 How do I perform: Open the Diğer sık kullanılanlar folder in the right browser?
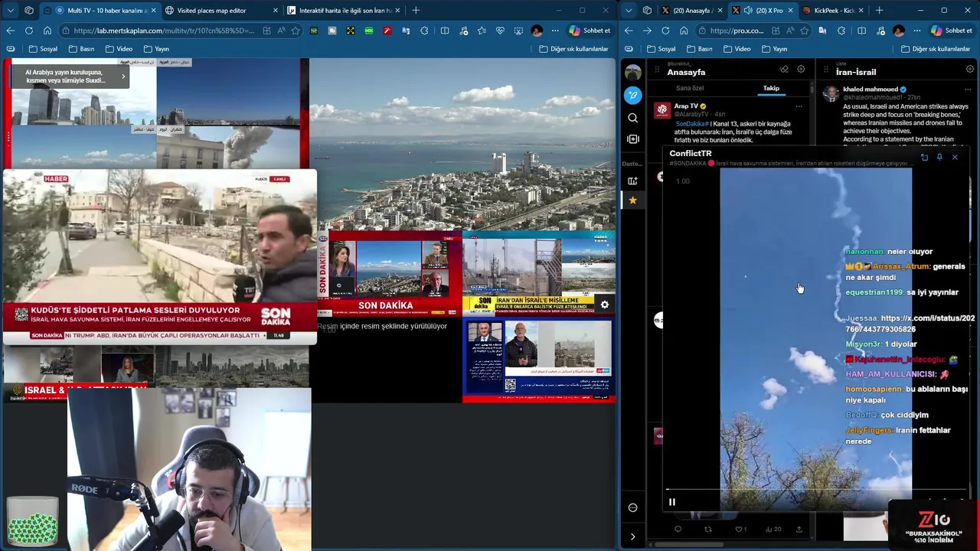pos(936,49)
